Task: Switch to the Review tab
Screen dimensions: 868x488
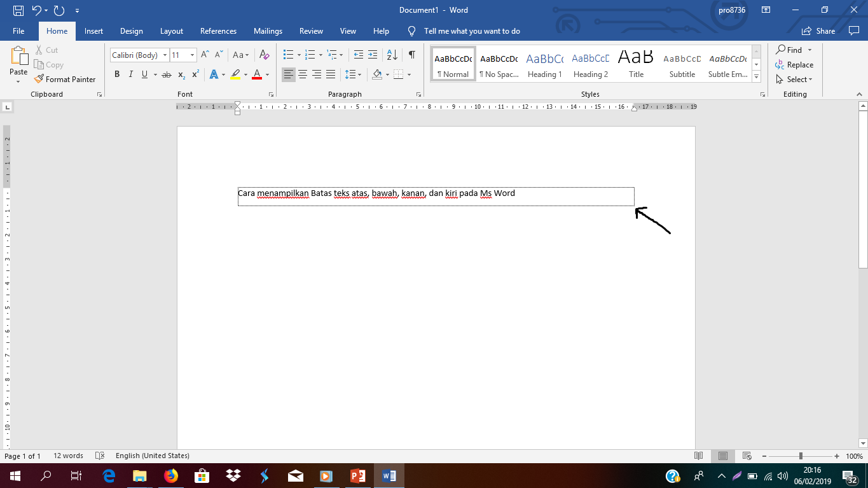Action: 312,31
